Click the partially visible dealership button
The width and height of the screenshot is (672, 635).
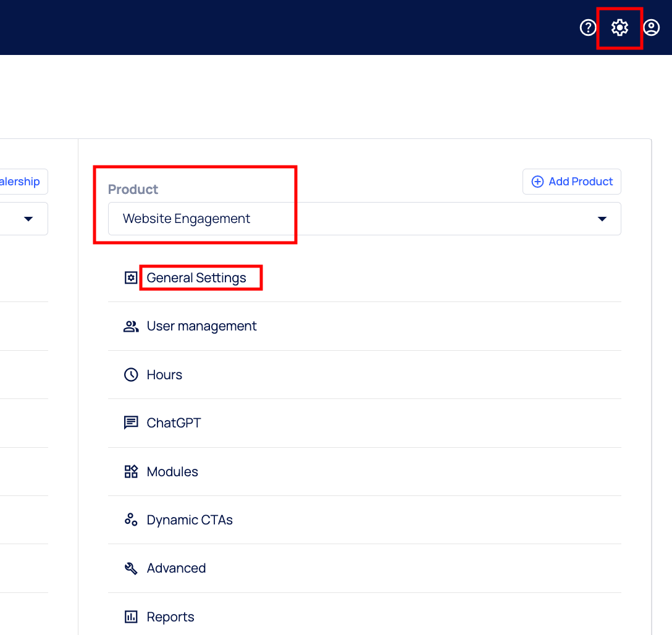pos(22,182)
